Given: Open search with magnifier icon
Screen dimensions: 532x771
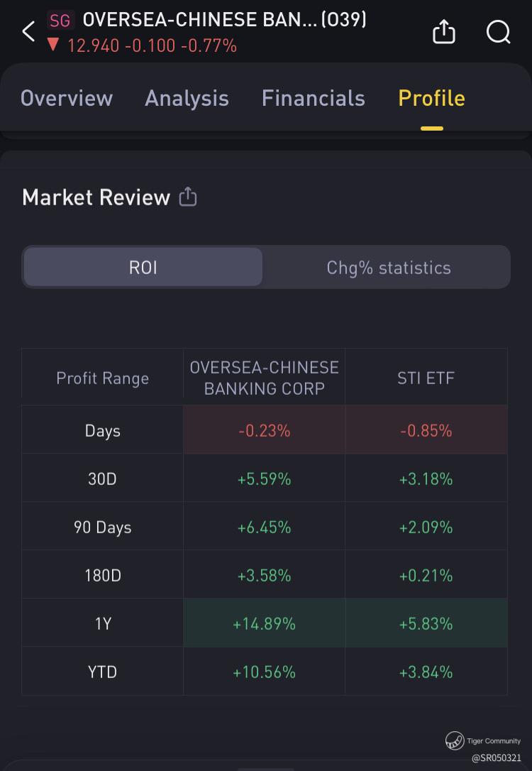Looking at the screenshot, I should [498, 31].
